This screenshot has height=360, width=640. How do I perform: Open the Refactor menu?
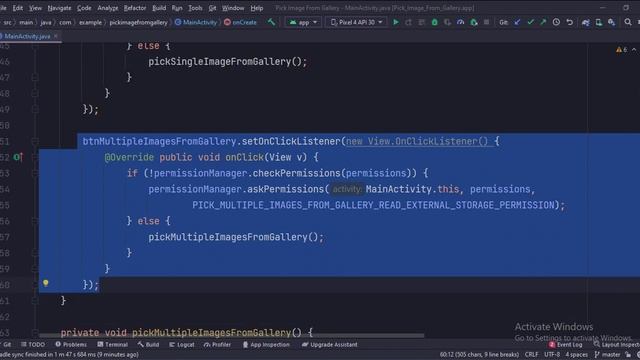[135, 8]
